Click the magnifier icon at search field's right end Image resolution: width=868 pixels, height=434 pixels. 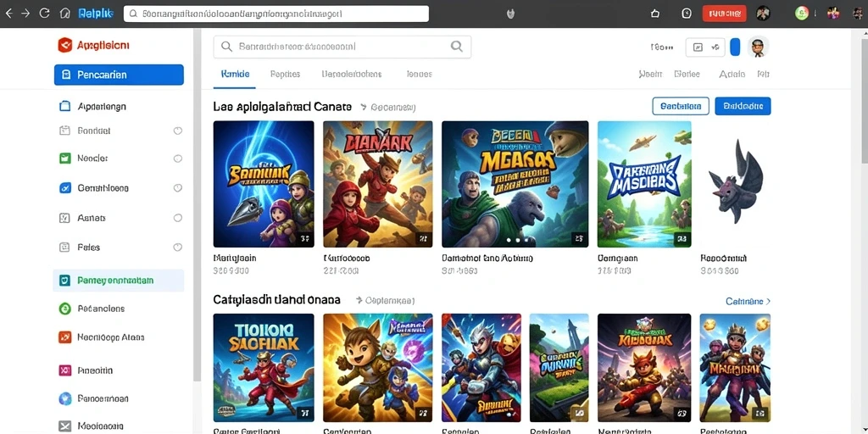pos(457,47)
